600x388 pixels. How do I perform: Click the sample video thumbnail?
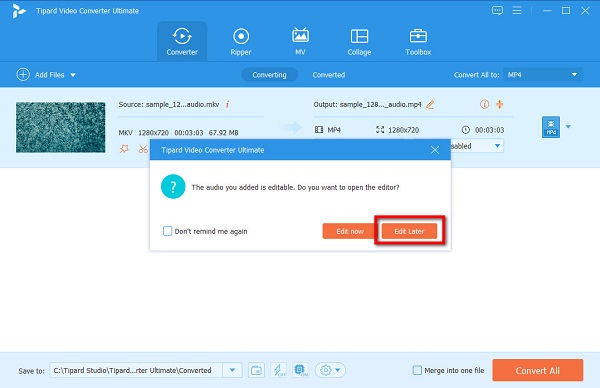[x=60, y=127]
